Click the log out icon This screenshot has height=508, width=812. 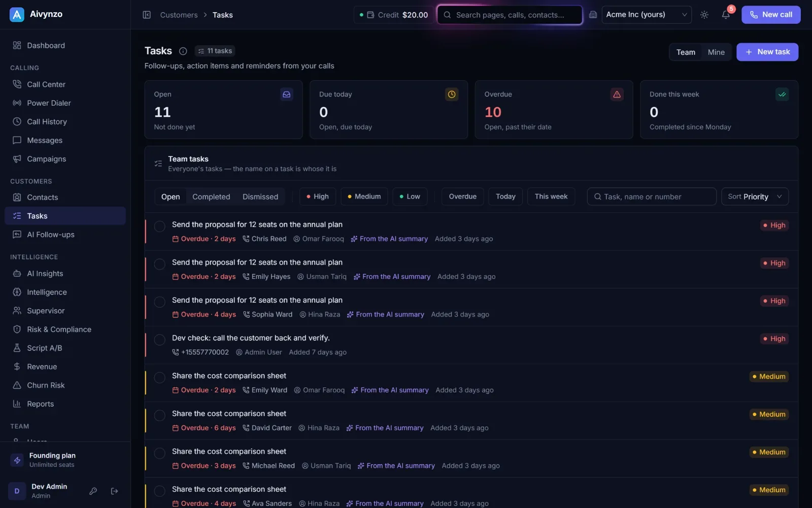114,491
